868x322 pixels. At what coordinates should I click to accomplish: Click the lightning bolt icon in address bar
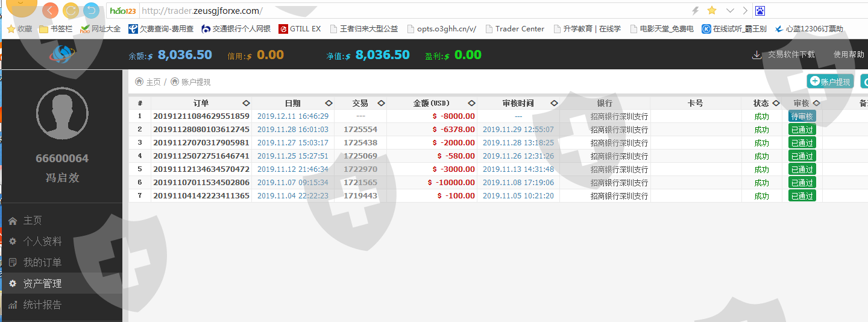click(x=695, y=10)
